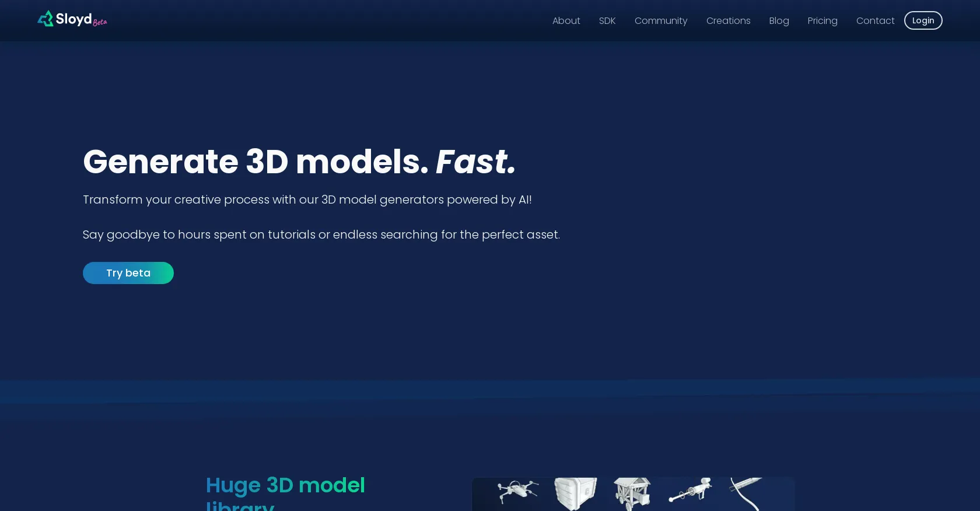The width and height of the screenshot is (980, 511).
Task: Click the Try beta button
Action: click(x=128, y=273)
